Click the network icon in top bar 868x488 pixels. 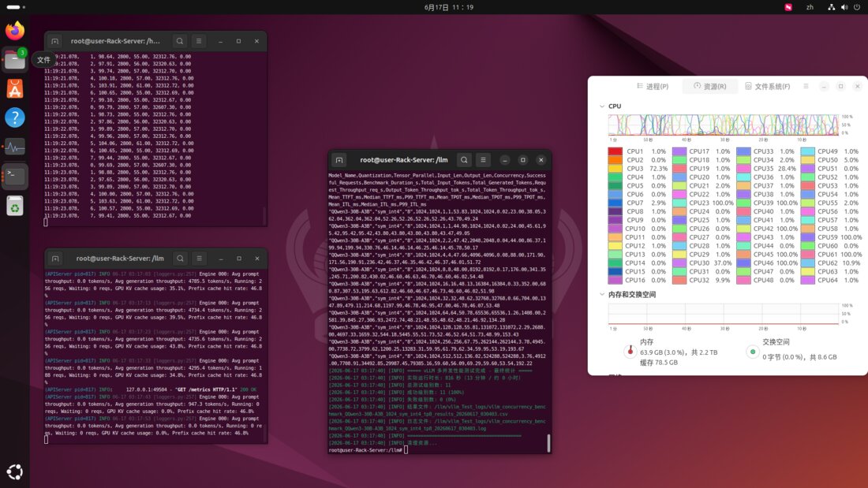(832, 7)
